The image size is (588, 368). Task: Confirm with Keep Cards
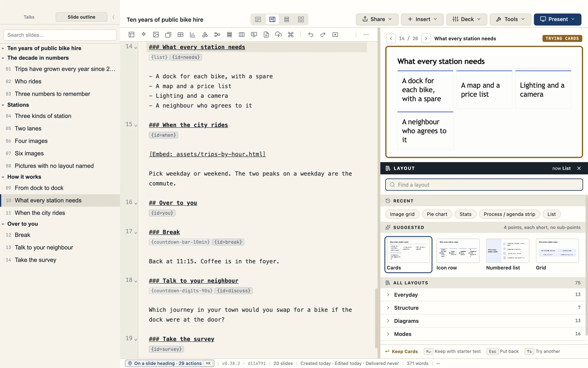coord(402,351)
